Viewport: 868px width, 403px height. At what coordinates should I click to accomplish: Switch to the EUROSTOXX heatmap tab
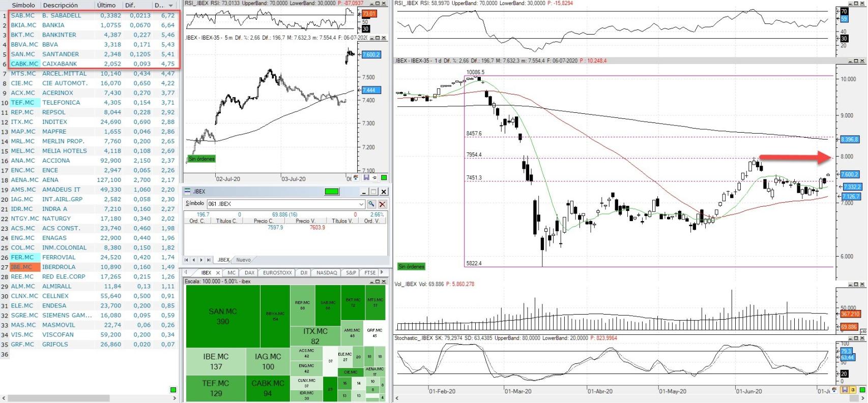click(x=277, y=273)
